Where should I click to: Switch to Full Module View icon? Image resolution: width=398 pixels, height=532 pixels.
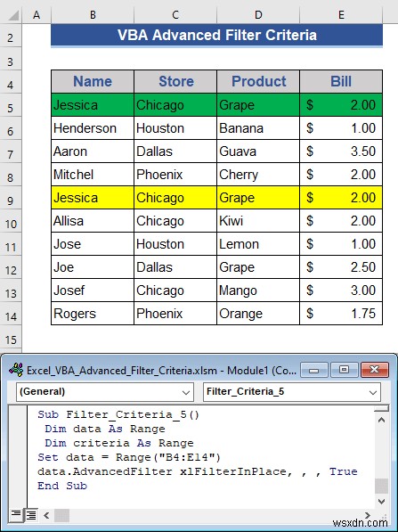[x=30, y=515]
